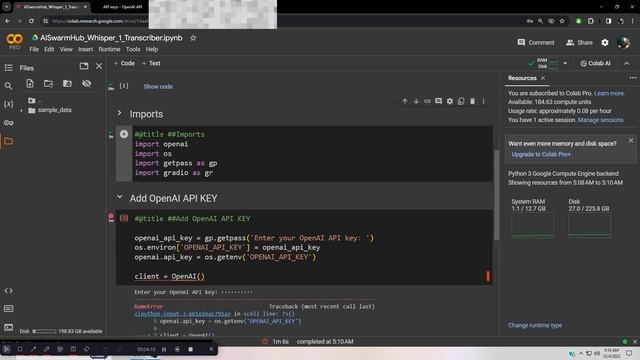Show code of the first cell
The image size is (640, 360).
[x=158, y=87]
